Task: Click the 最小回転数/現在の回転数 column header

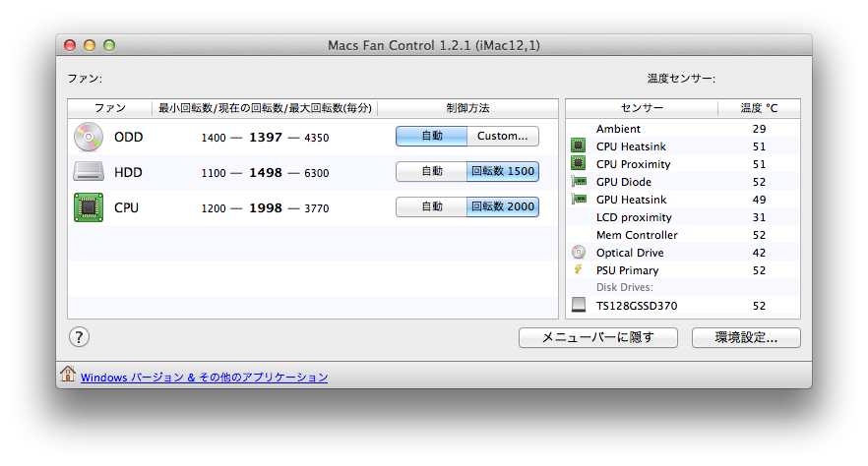Action: click(265, 108)
